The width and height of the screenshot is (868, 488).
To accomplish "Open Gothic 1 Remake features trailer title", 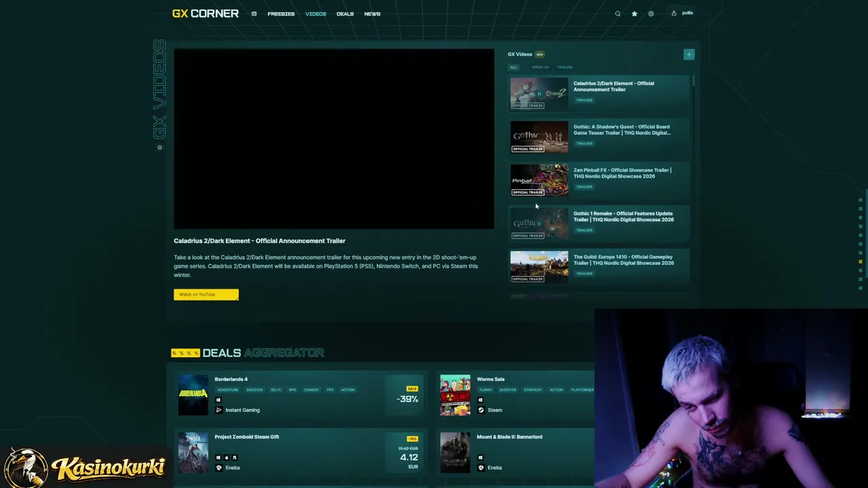I will [624, 216].
